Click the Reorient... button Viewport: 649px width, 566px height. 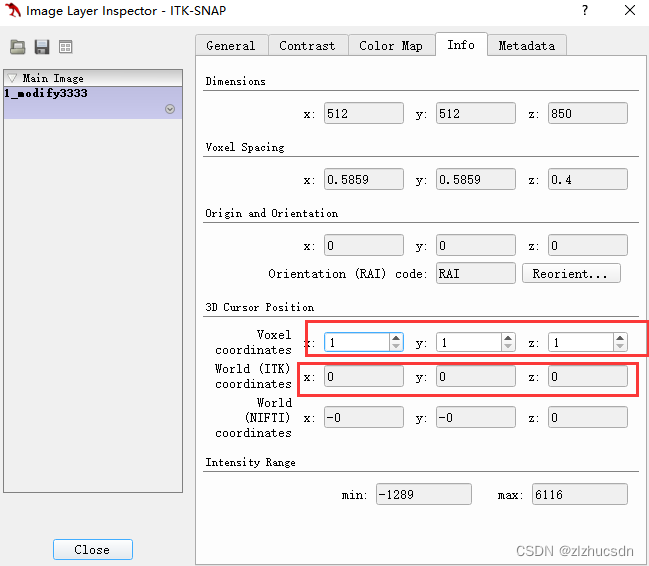point(571,273)
